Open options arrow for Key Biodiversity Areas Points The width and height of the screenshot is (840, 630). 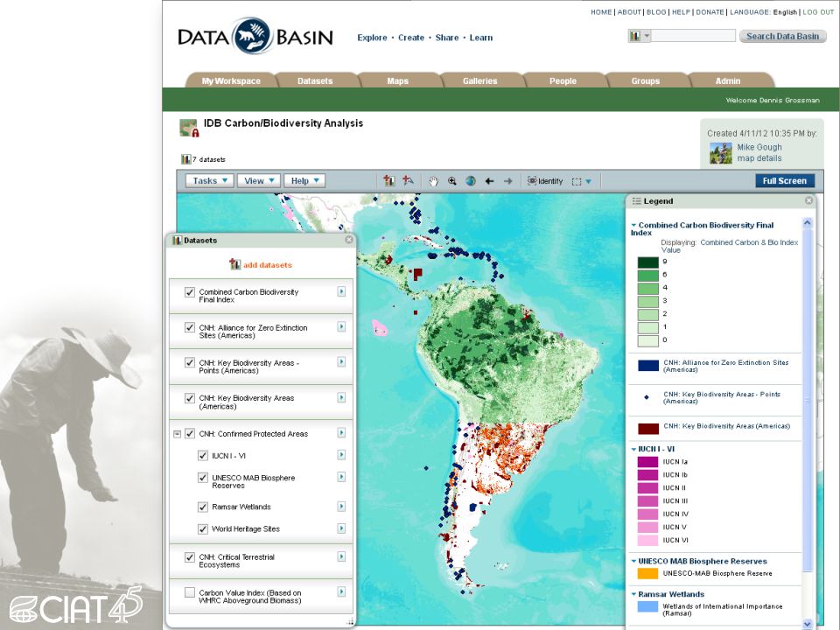341,362
